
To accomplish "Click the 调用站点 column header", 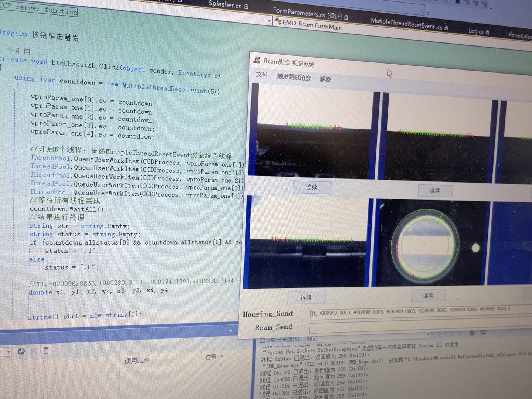I will click(x=137, y=360).
